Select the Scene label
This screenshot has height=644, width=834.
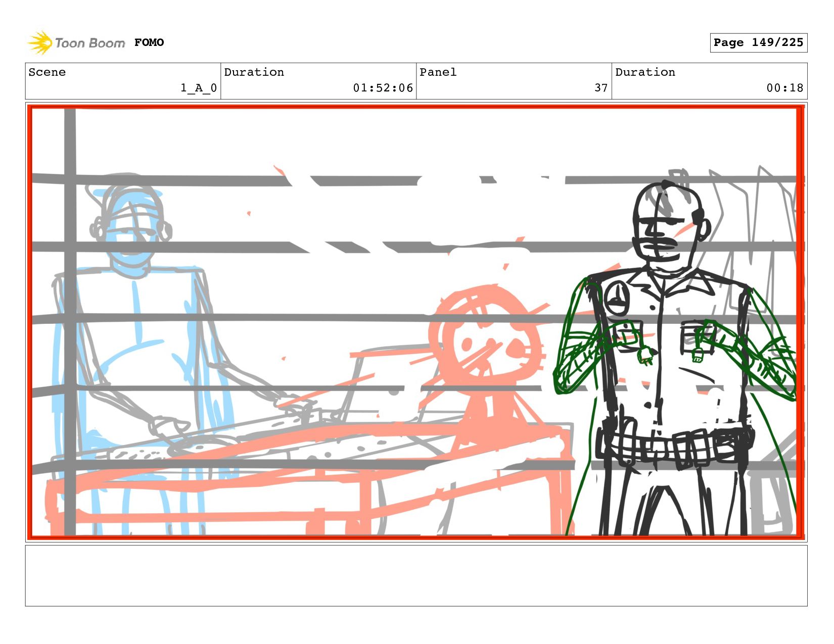coord(47,72)
